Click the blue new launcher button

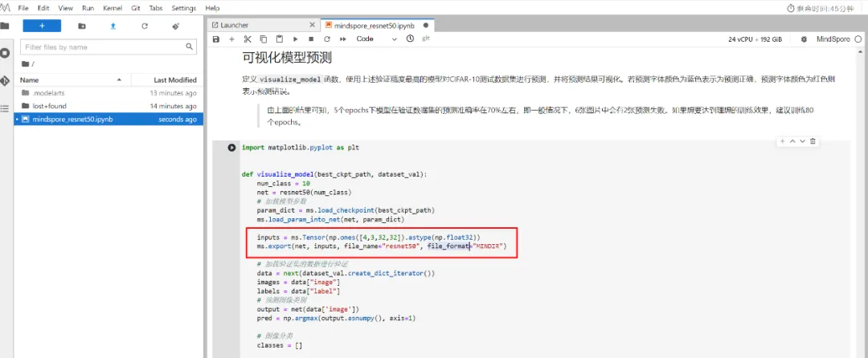pos(42,26)
